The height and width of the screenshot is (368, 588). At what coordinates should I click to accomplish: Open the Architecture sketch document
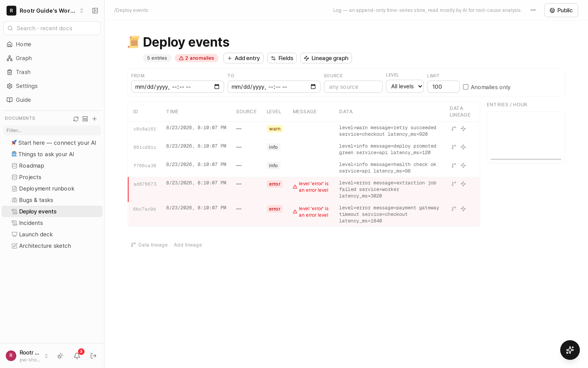pos(52,246)
